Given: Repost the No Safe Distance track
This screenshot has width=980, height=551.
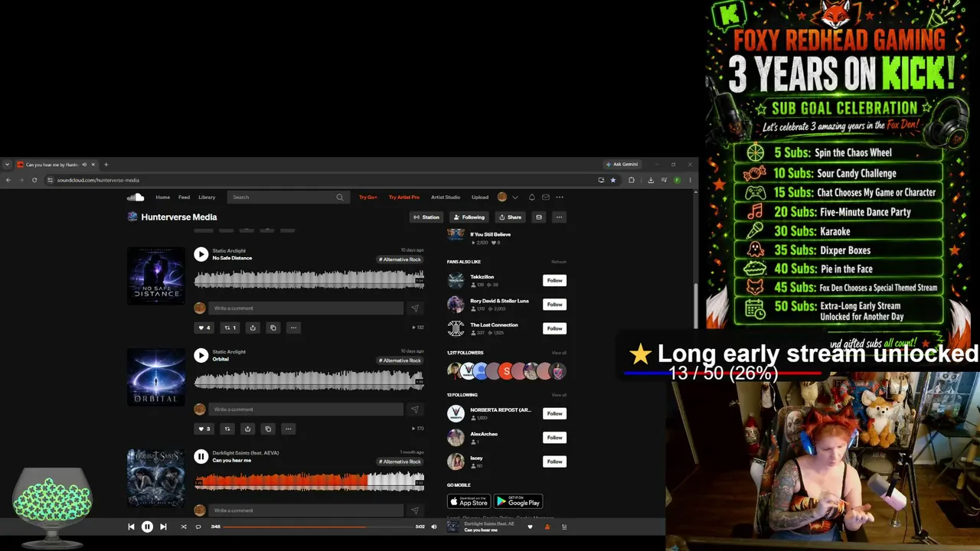Looking at the screenshot, I should coord(230,328).
